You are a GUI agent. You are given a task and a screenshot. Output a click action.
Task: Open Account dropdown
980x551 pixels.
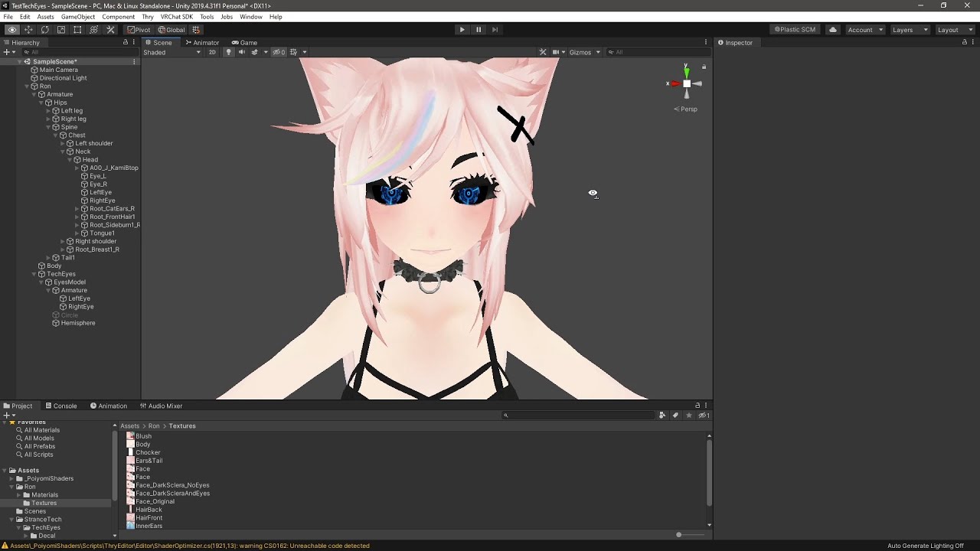865,30
